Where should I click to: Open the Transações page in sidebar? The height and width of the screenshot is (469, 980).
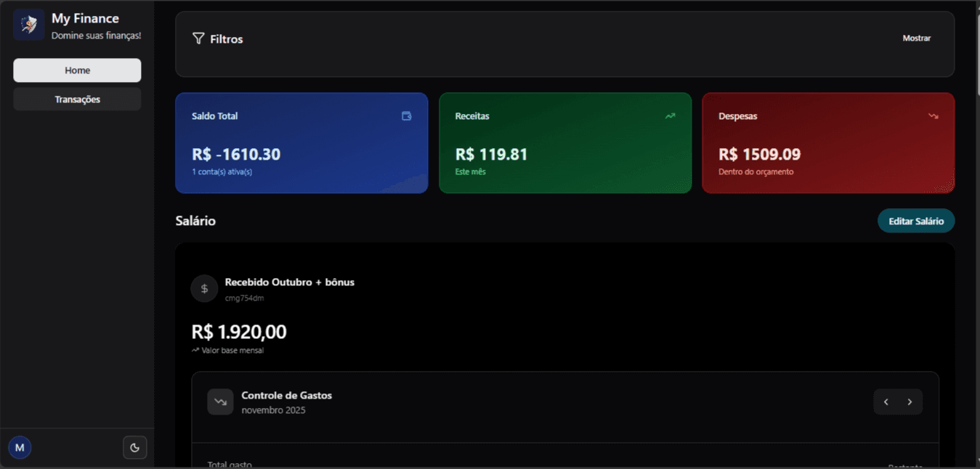coord(77,99)
